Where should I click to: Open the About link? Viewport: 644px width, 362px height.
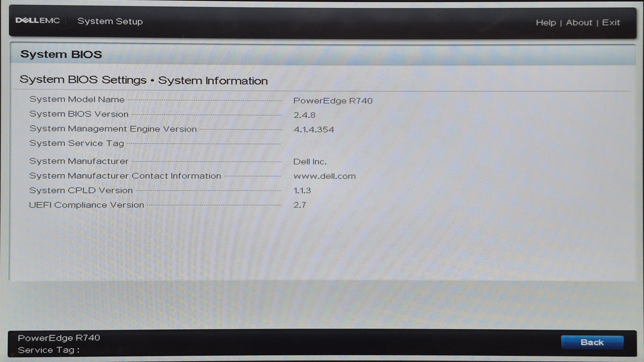pyautogui.click(x=579, y=22)
